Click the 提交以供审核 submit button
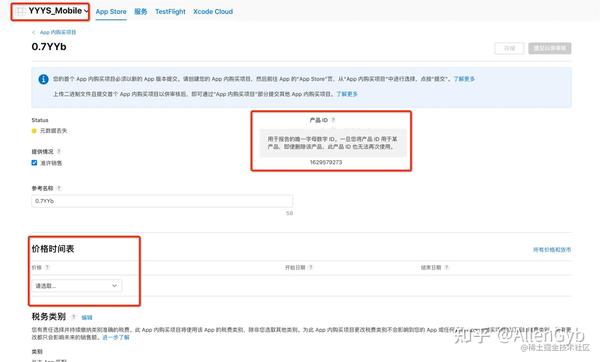 click(x=550, y=48)
